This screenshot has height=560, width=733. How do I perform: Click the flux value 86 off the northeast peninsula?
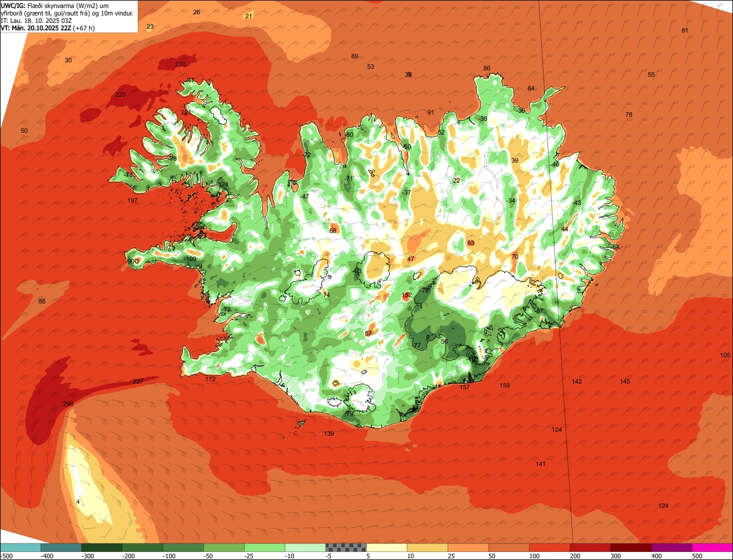tap(487, 68)
